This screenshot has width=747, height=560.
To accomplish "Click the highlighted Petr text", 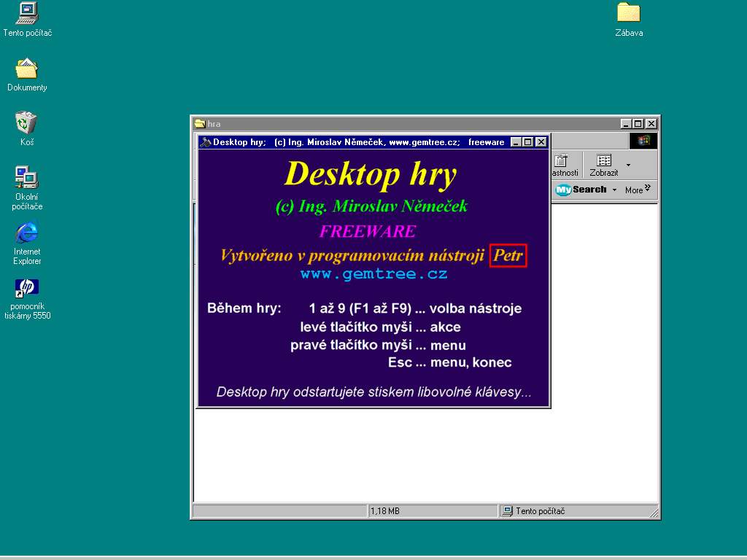I will (508, 256).
